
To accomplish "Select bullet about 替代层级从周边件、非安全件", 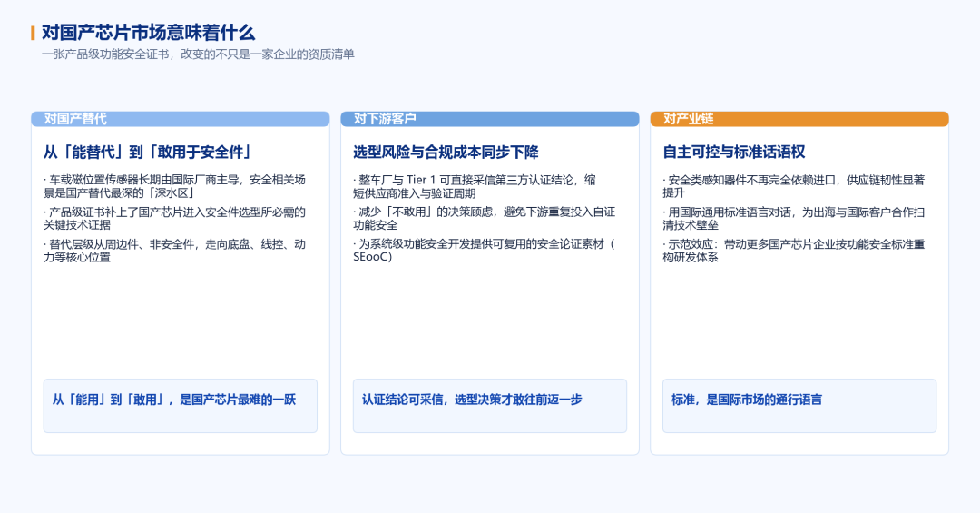I will (x=174, y=251).
